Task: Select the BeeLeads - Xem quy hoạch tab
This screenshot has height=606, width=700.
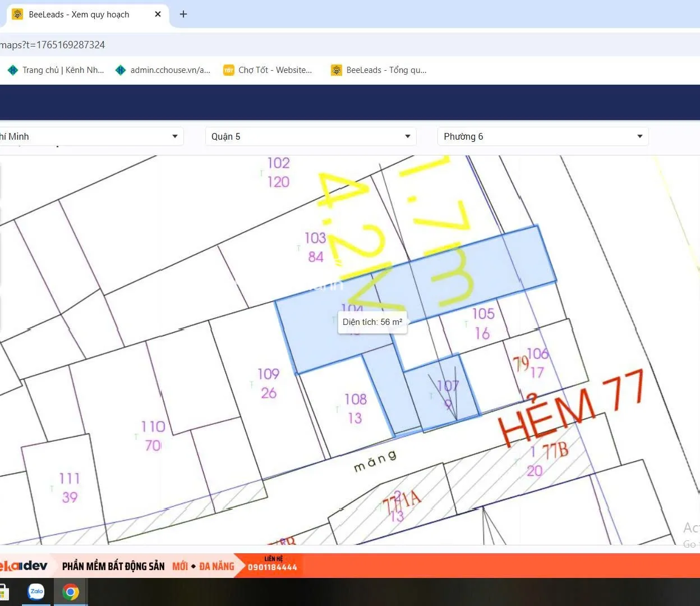Action: pos(87,14)
